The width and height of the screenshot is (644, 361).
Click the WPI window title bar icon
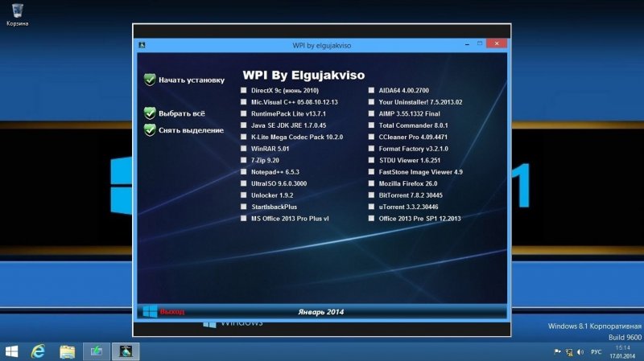pyautogui.click(x=142, y=45)
